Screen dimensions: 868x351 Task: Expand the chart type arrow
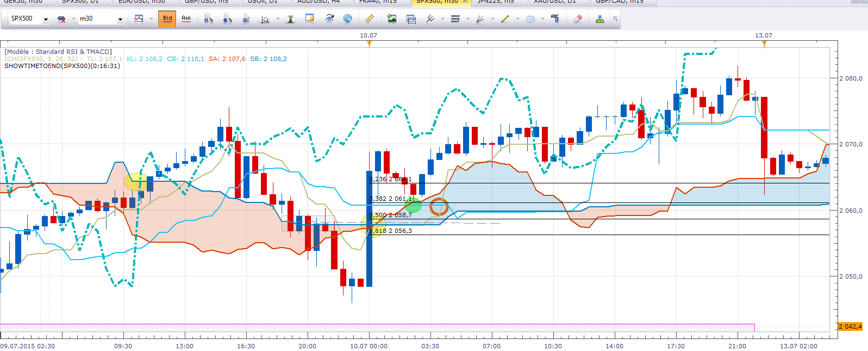point(151,19)
